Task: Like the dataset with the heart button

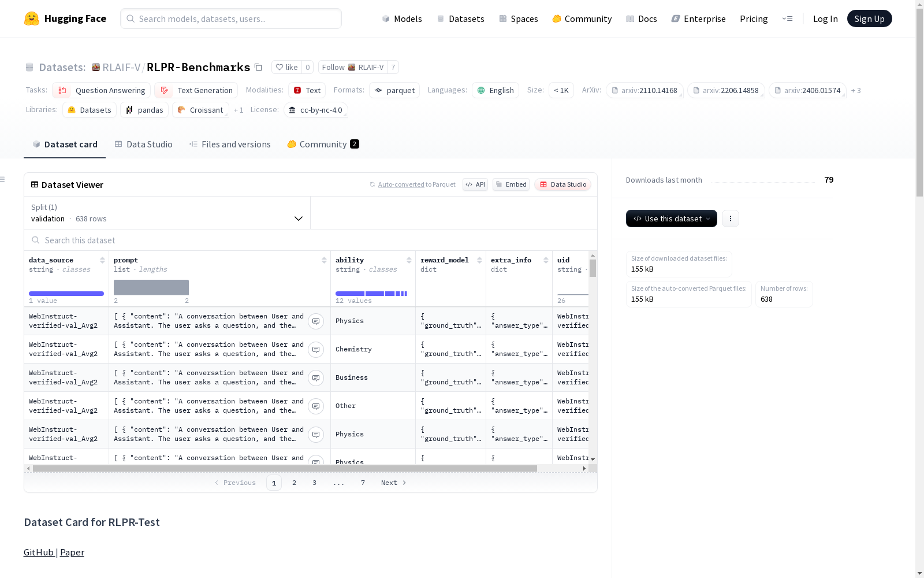Action: click(286, 67)
